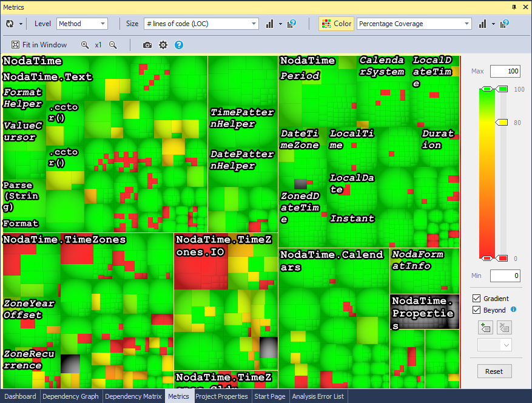Open help with the blue question mark icon
The width and height of the screenshot is (532, 403).
pos(179,45)
